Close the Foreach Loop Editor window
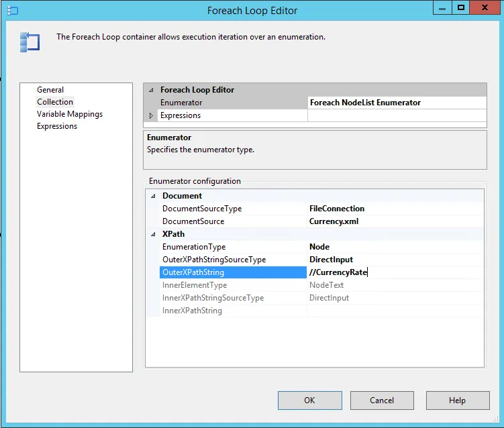504x428 pixels. [x=485, y=7]
